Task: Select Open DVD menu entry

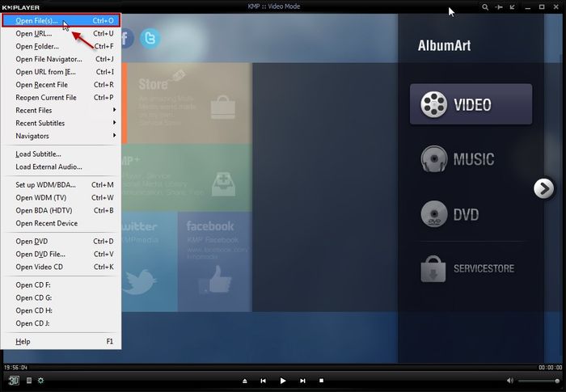Action: click(x=61, y=242)
